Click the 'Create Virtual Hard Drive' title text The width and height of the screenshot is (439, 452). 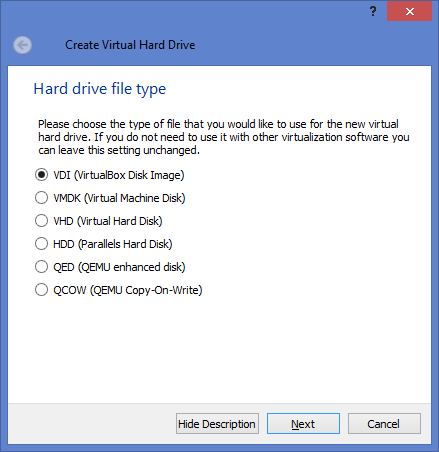click(x=130, y=45)
